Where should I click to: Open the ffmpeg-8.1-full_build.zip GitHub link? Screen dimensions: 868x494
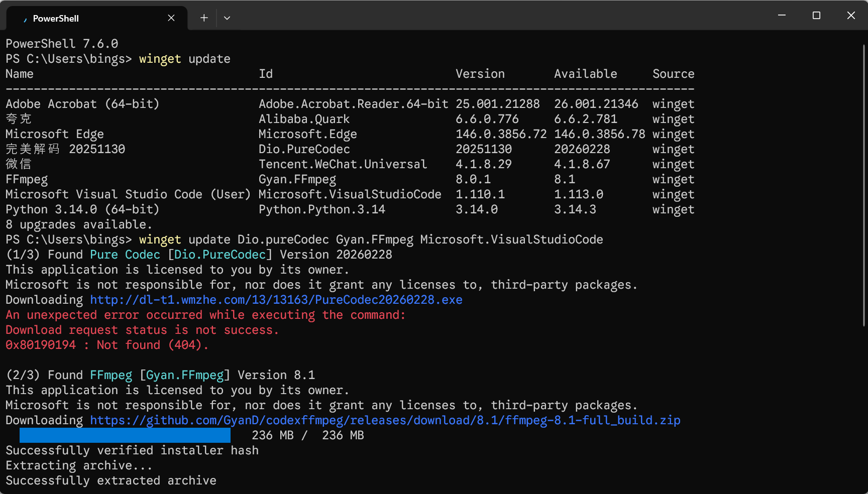tap(385, 420)
